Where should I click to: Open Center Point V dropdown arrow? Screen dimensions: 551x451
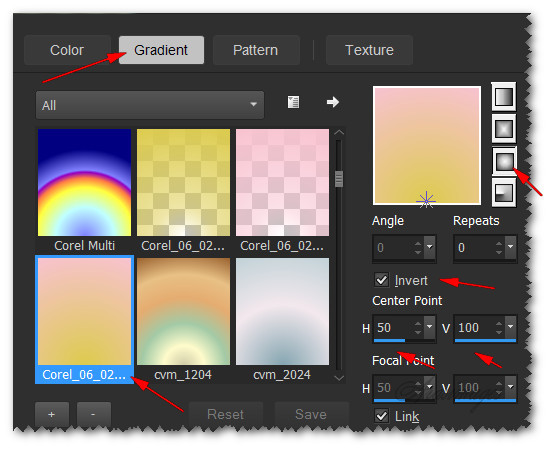[511, 327]
